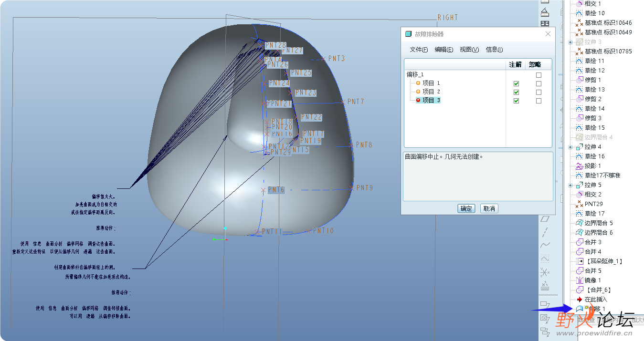Select the Datum Axis tool in the right toolbar
644x341 pixels.
pyautogui.click(x=545, y=232)
